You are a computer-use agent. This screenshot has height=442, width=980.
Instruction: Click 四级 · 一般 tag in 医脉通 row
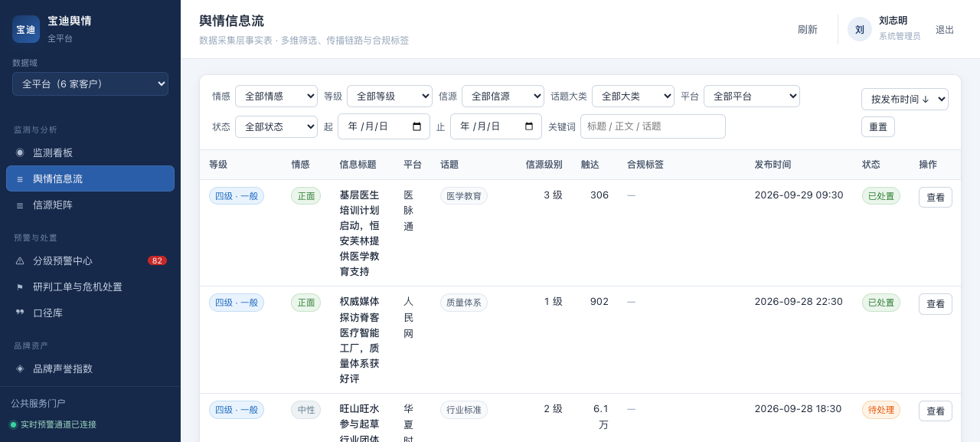[237, 195]
